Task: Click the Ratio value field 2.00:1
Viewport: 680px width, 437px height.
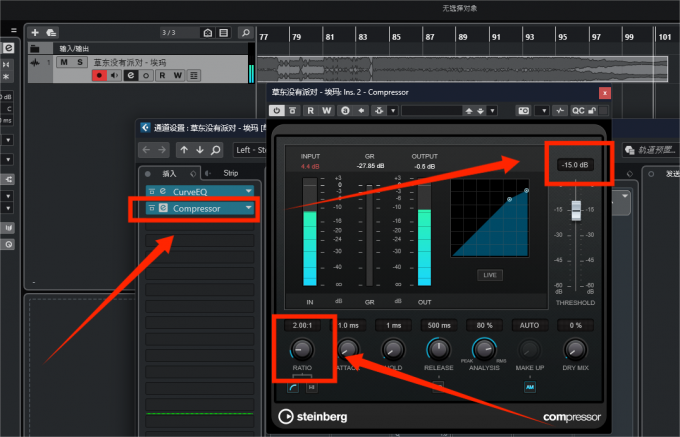Action: coord(302,325)
